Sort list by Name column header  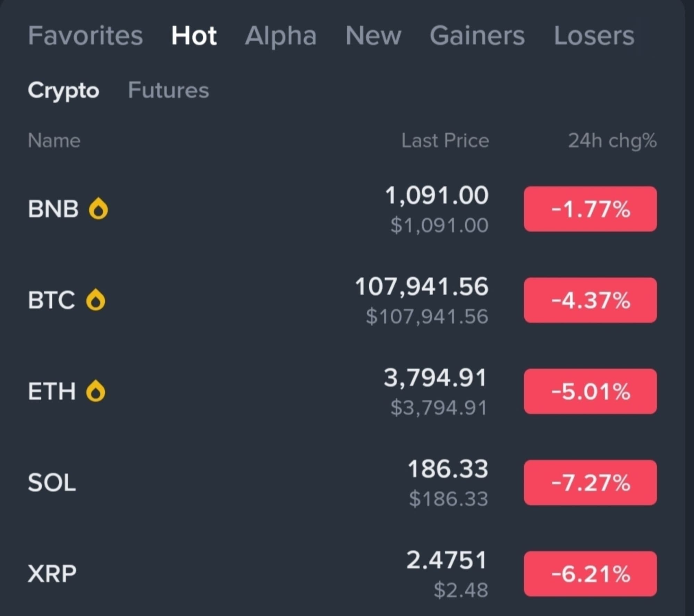point(54,141)
